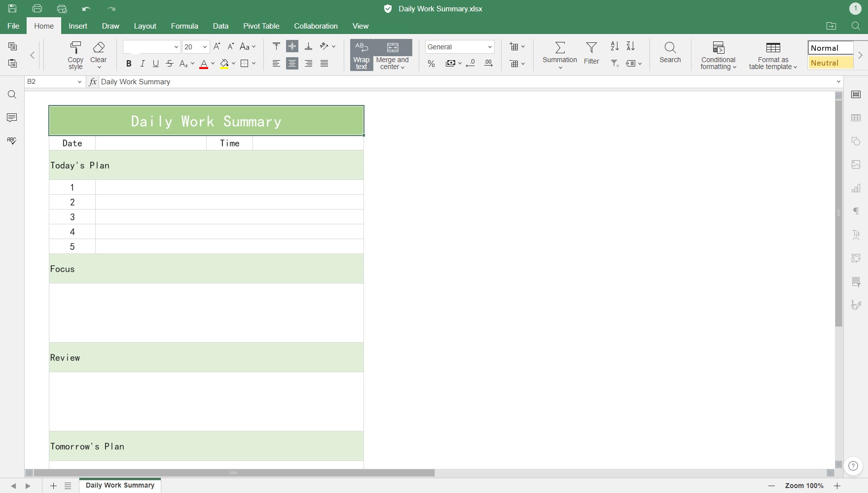The image size is (868, 493).
Task: Open the Conditional formatting dropdown
Action: tap(718, 55)
